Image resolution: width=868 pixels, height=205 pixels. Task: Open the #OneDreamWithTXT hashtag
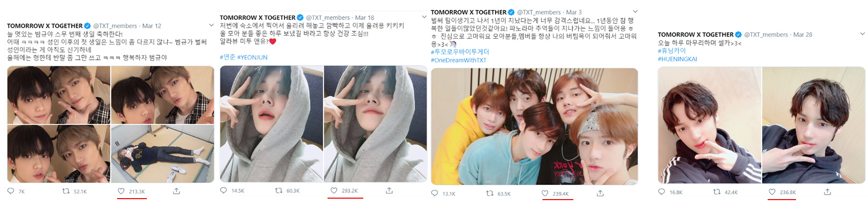pos(458,60)
